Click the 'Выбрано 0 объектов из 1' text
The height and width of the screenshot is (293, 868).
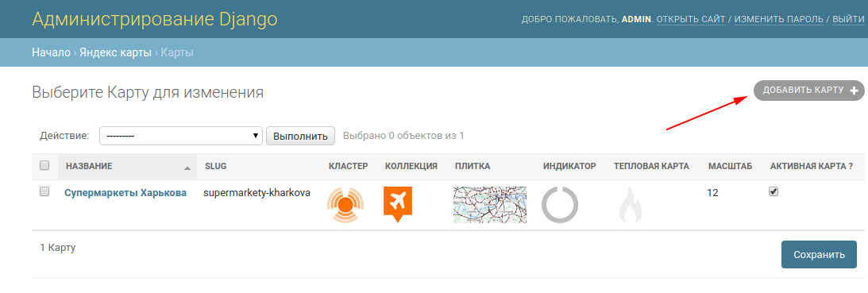pos(403,135)
